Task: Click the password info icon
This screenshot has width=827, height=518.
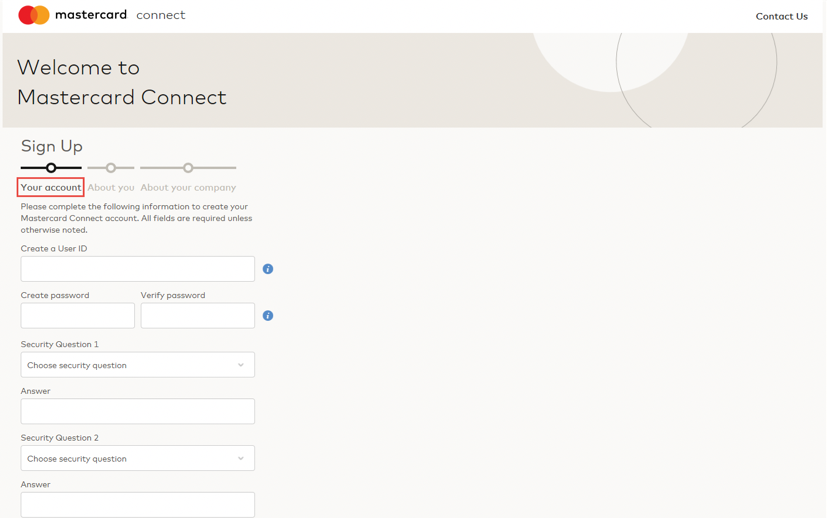Action: [x=268, y=315]
